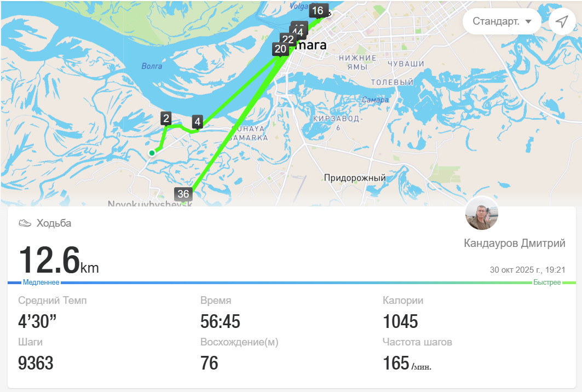Click the walking shoe icon beside Ходьба
Screen dimensions: 582x392
coord(25,223)
